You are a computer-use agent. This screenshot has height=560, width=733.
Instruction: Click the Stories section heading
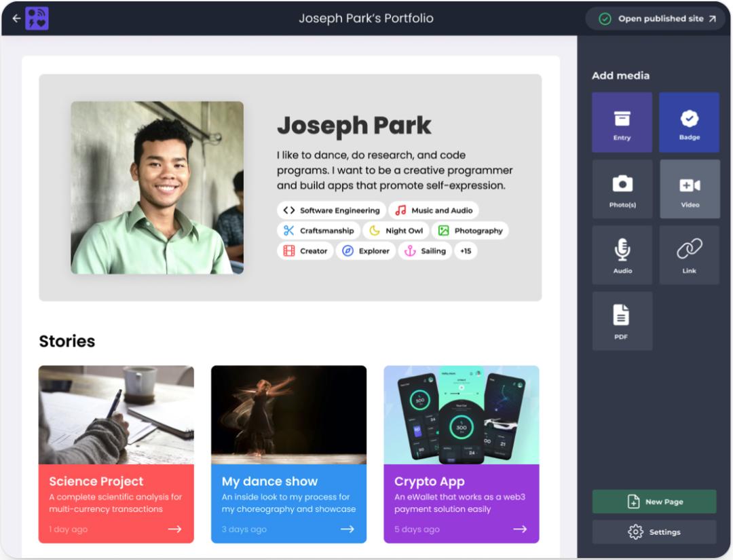pos(67,341)
